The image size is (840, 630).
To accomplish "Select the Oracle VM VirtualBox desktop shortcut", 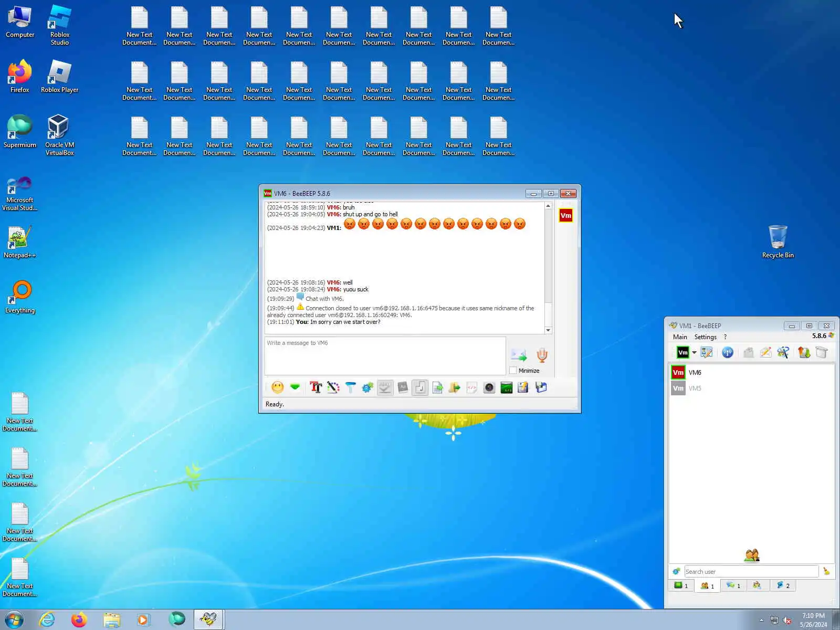I will (x=59, y=135).
